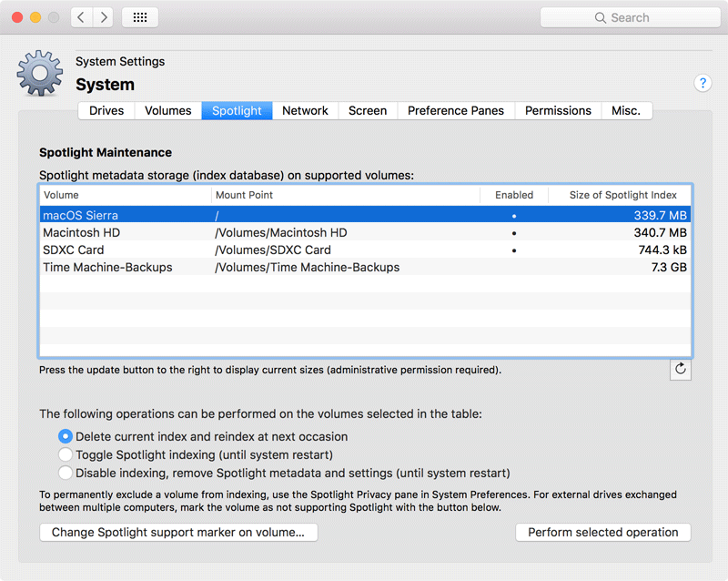
Task: Switch to the Volumes tab
Action: click(x=168, y=110)
